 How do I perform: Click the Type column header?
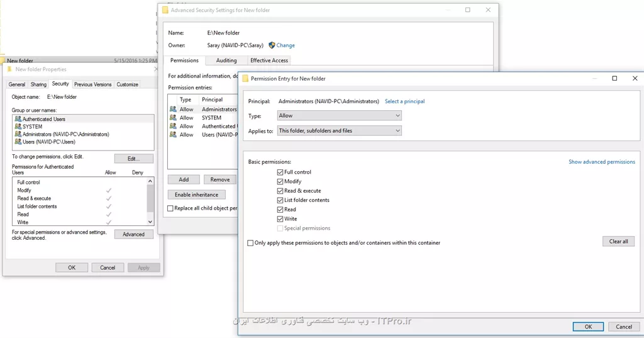click(x=186, y=99)
